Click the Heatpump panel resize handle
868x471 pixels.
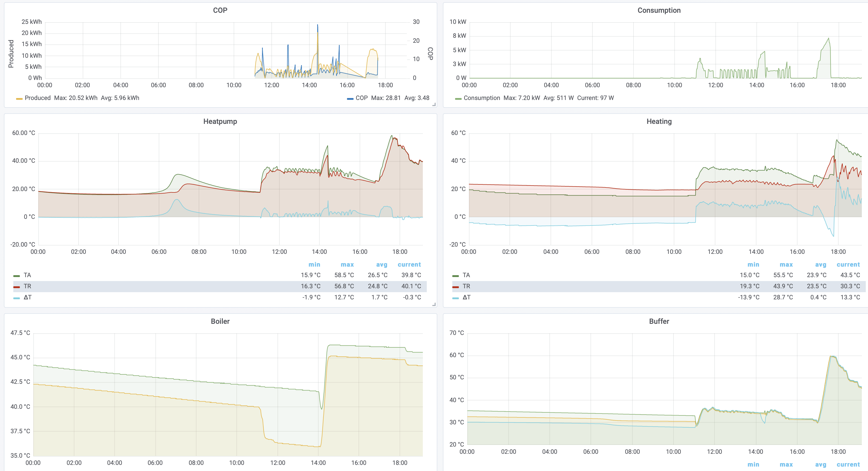click(434, 304)
